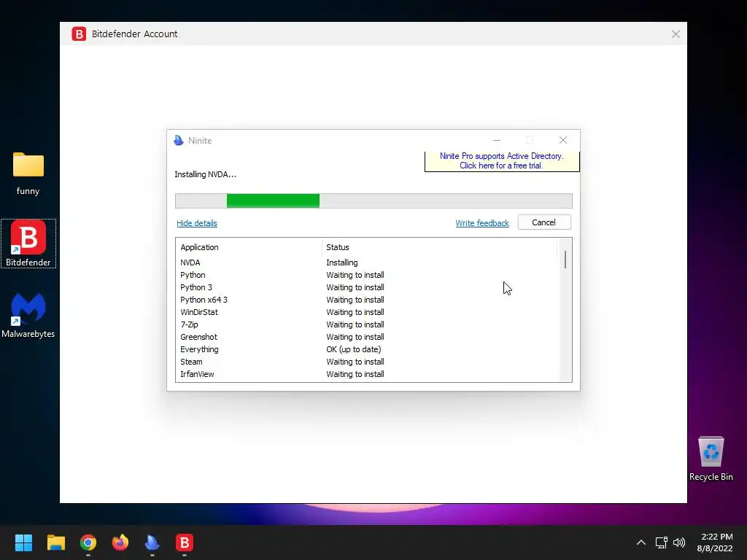Minimize the Ninite window

pos(497,140)
